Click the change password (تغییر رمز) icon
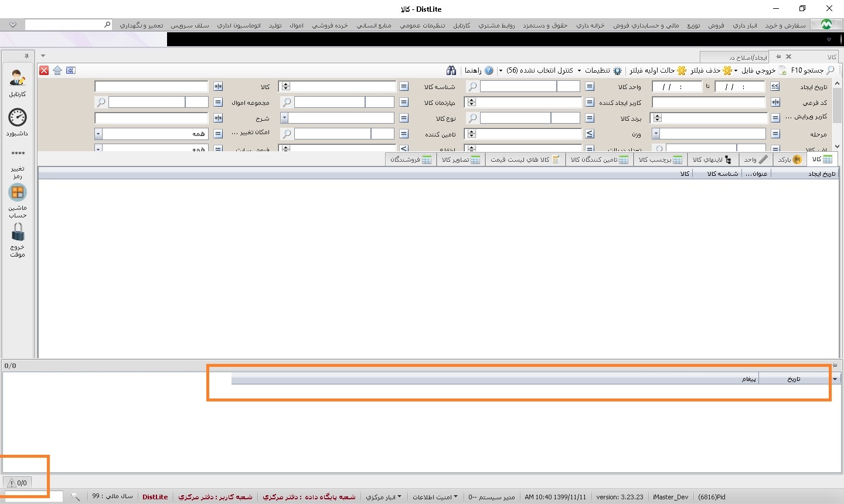Image resolution: width=844 pixels, height=504 pixels. 18,154
